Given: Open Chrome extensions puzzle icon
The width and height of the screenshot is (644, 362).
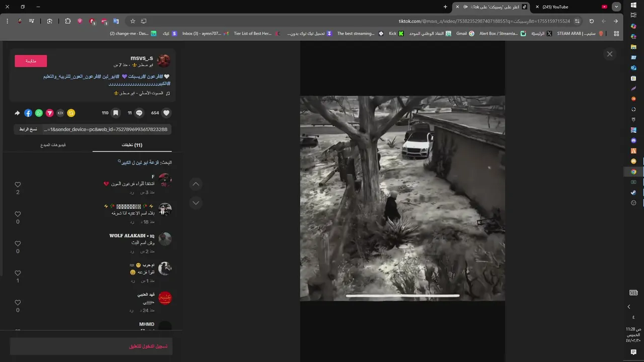Looking at the screenshot, I should tap(68, 21).
